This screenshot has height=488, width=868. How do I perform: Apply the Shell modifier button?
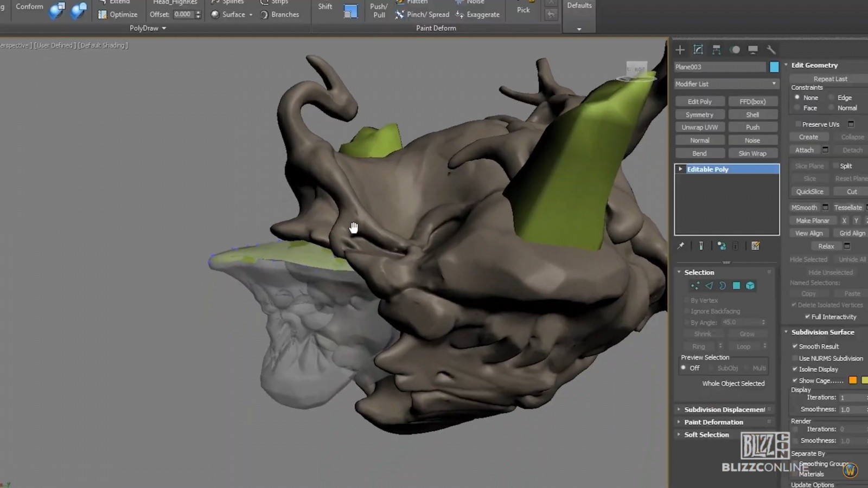753,114
